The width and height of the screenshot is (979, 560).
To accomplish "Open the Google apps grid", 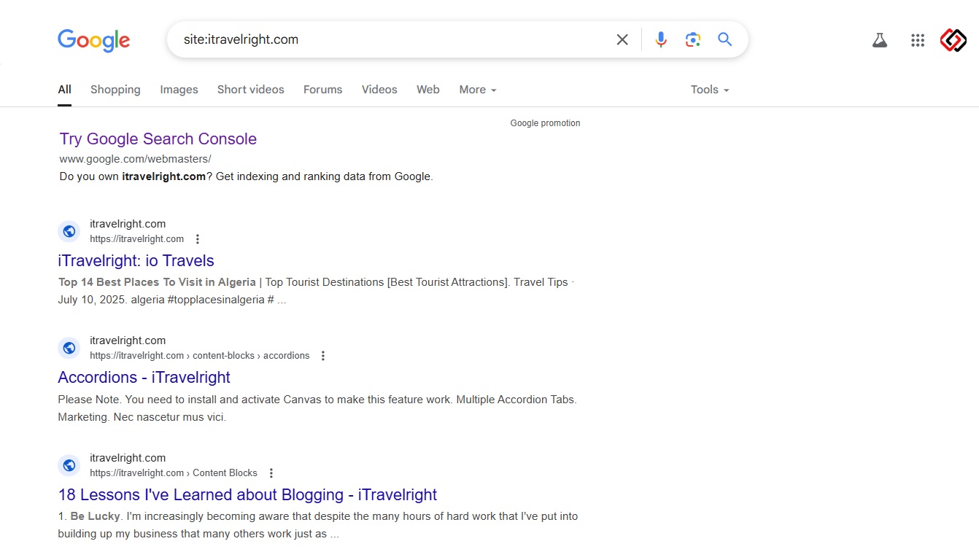I will tap(918, 41).
